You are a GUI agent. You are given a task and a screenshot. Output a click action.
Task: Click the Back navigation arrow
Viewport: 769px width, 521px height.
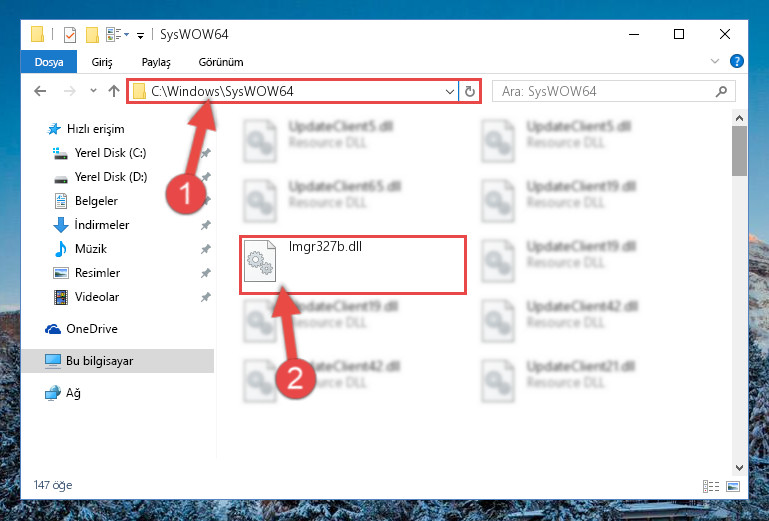coord(40,91)
